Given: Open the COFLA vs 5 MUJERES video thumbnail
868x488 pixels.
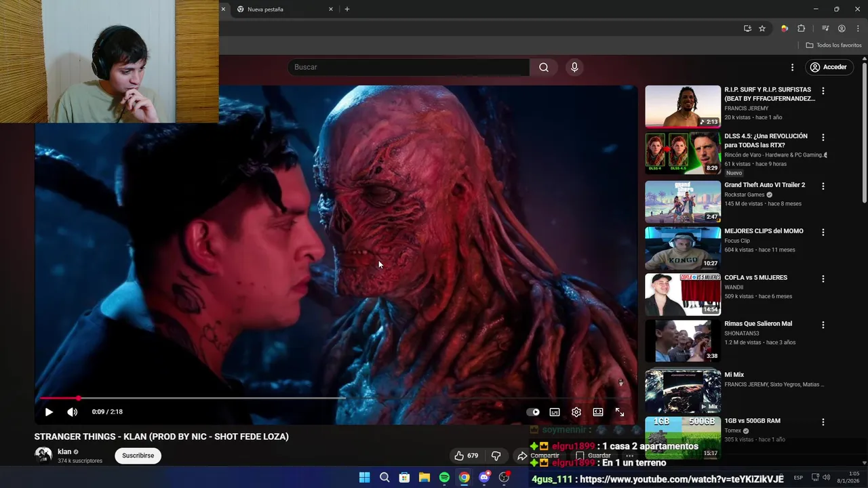Looking at the screenshot, I should point(683,294).
